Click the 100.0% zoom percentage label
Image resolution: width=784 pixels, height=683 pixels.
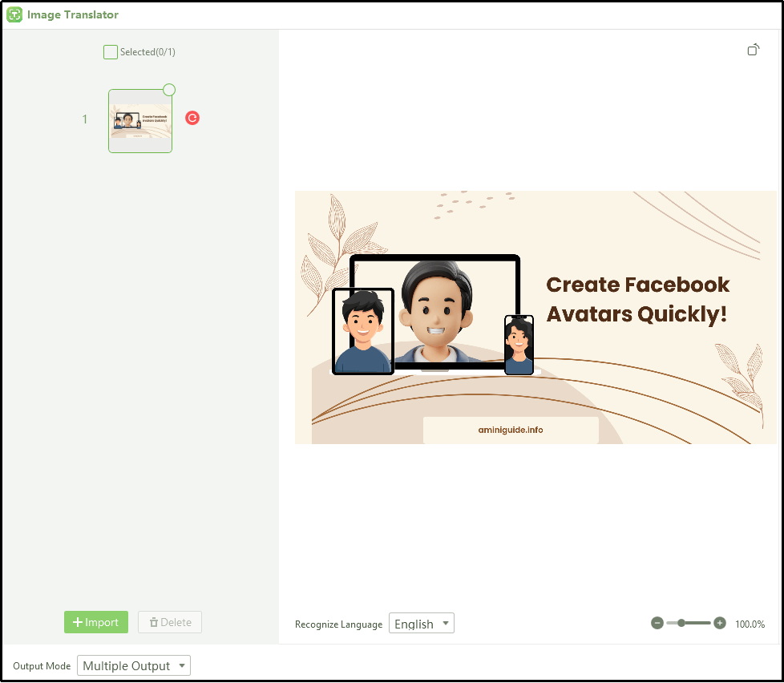(750, 624)
